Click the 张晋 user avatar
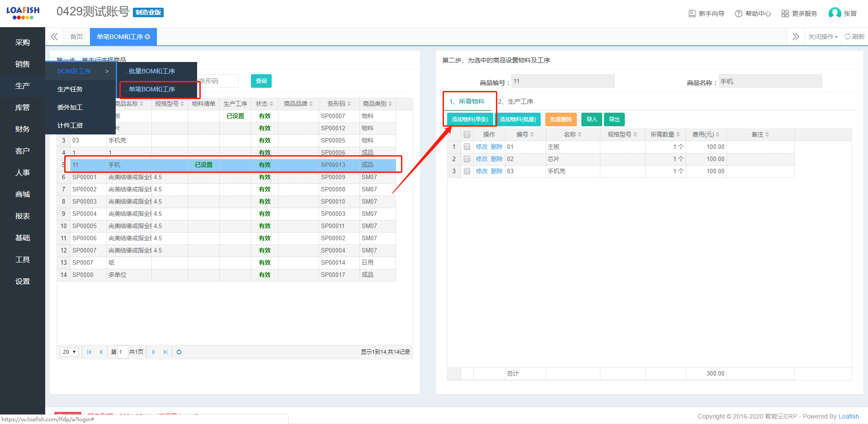This screenshot has width=868, height=424. 835,13
